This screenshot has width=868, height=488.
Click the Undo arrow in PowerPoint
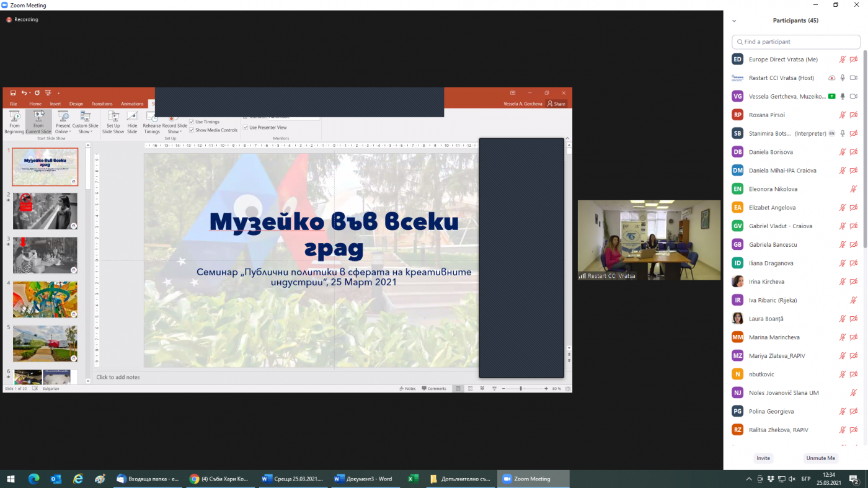tap(24, 92)
